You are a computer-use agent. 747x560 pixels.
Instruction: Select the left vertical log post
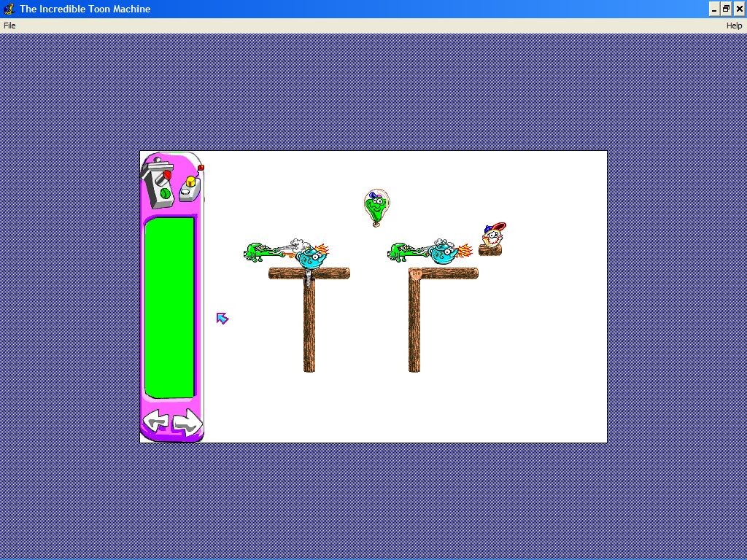309,325
